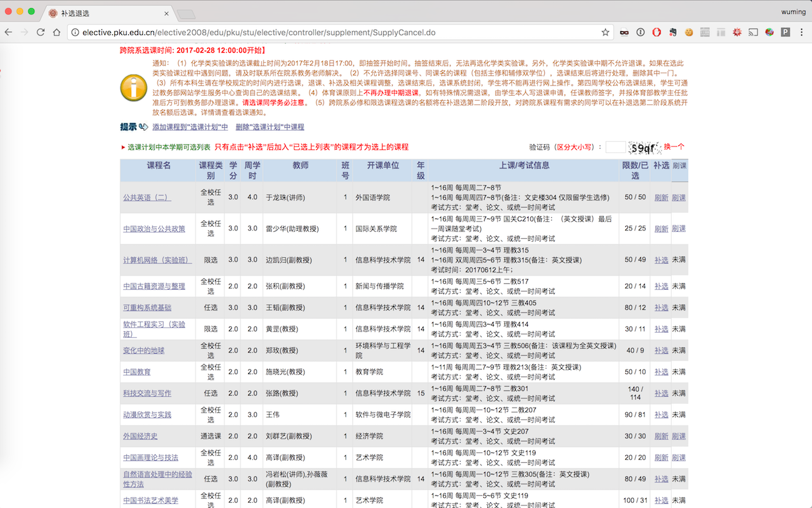Click the masked-face extension icon

[624, 32]
